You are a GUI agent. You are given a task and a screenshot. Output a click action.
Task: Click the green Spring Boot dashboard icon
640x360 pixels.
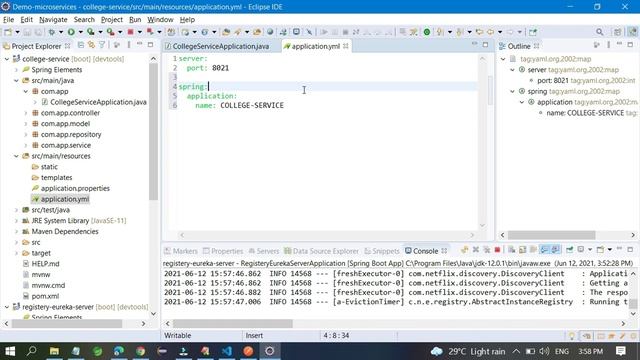(427, 32)
